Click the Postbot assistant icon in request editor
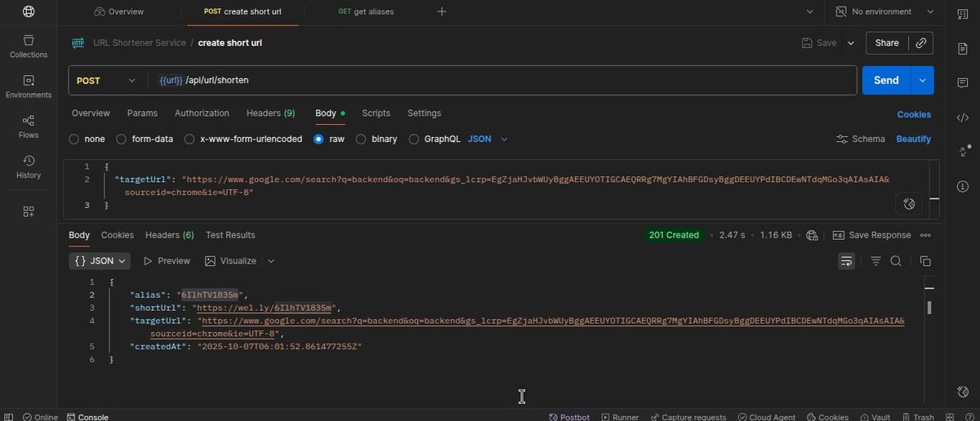The width and height of the screenshot is (980, 421). (x=910, y=203)
